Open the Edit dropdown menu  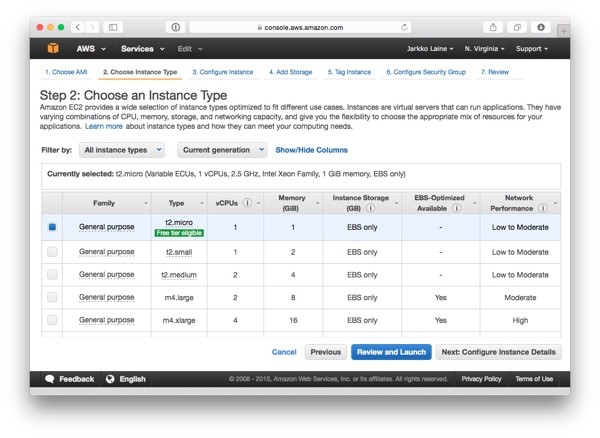(x=189, y=49)
